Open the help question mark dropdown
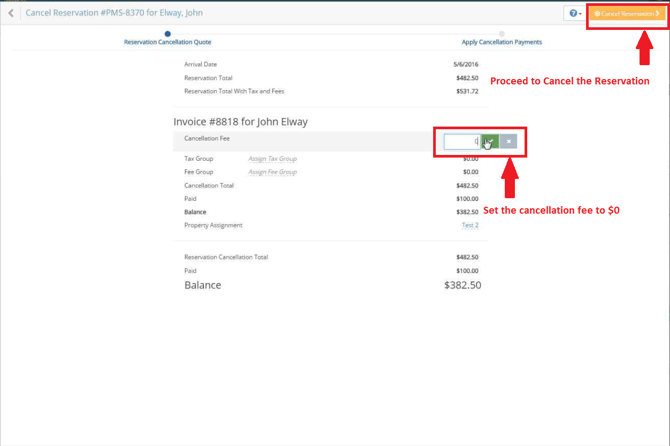 tap(575, 14)
